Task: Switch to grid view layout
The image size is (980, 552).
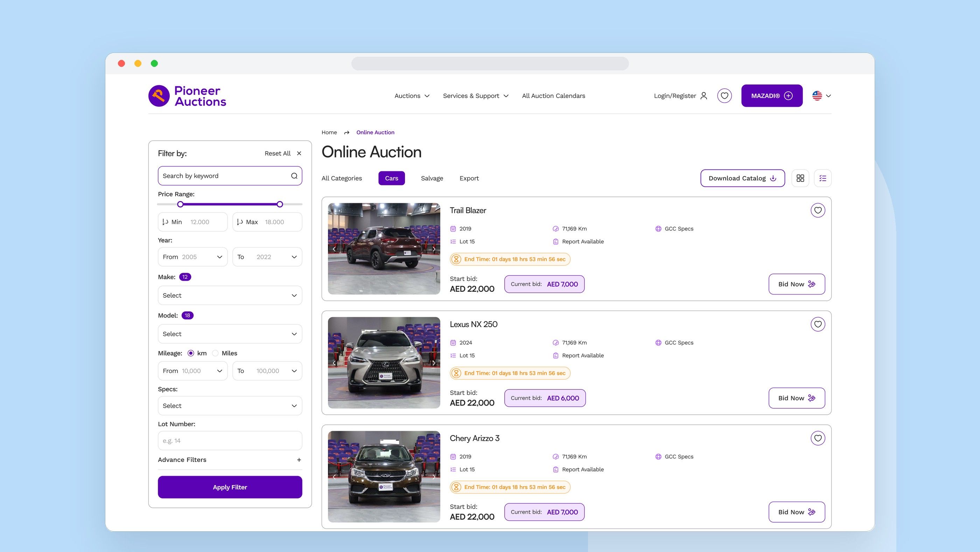Action: [800, 178]
